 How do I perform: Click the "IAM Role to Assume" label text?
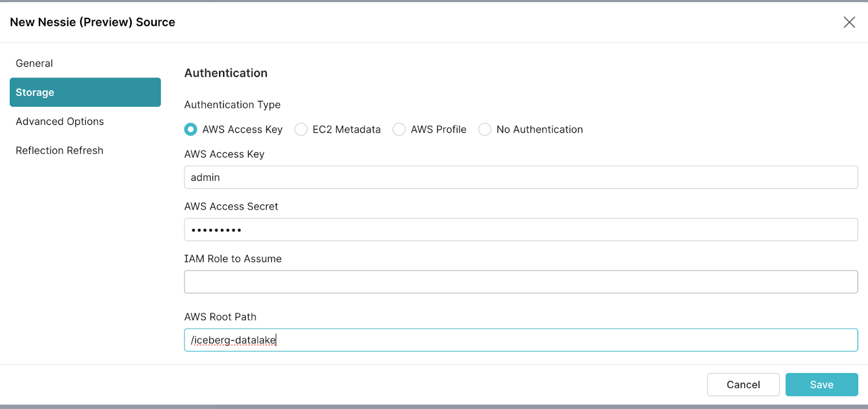(x=233, y=259)
